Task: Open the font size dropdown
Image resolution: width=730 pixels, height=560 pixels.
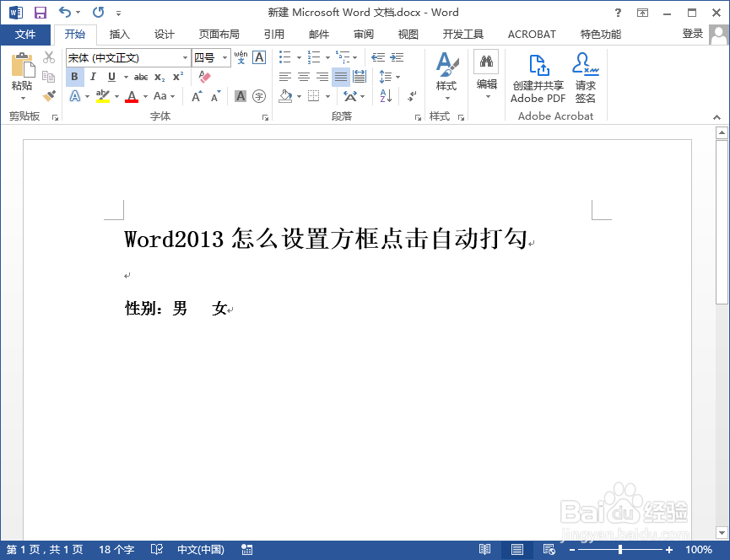Action: click(x=224, y=57)
